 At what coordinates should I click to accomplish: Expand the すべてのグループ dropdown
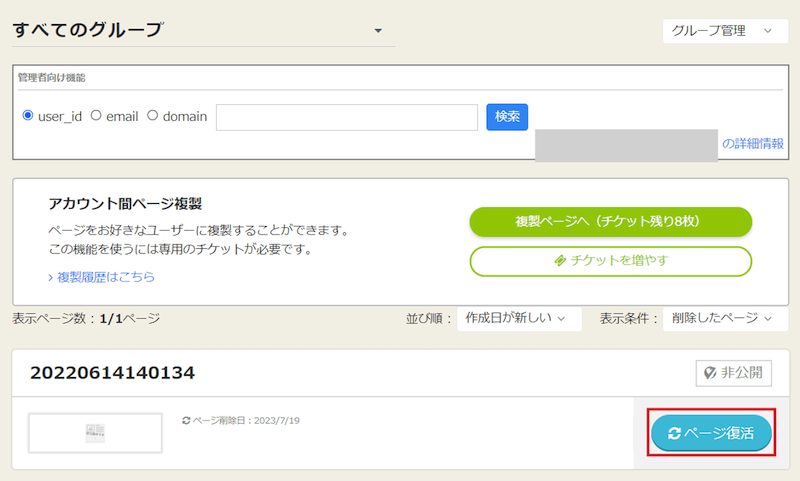[x=378, y=31]
